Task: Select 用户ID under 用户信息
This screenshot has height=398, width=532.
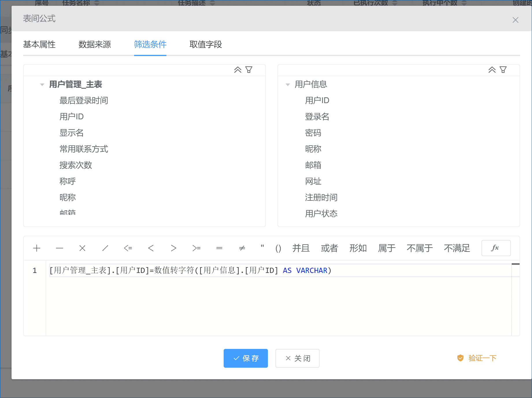Action: click(x=317, y=101)
